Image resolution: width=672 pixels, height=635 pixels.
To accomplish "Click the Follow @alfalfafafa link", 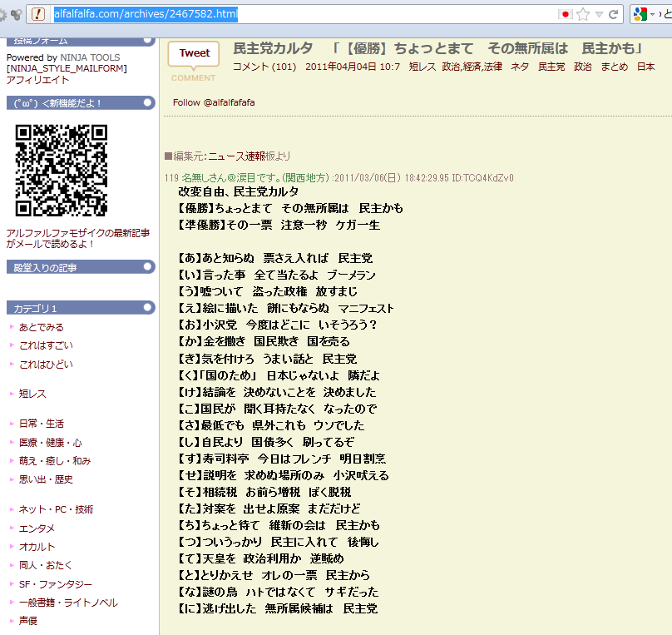I will [x=214, y=102].
